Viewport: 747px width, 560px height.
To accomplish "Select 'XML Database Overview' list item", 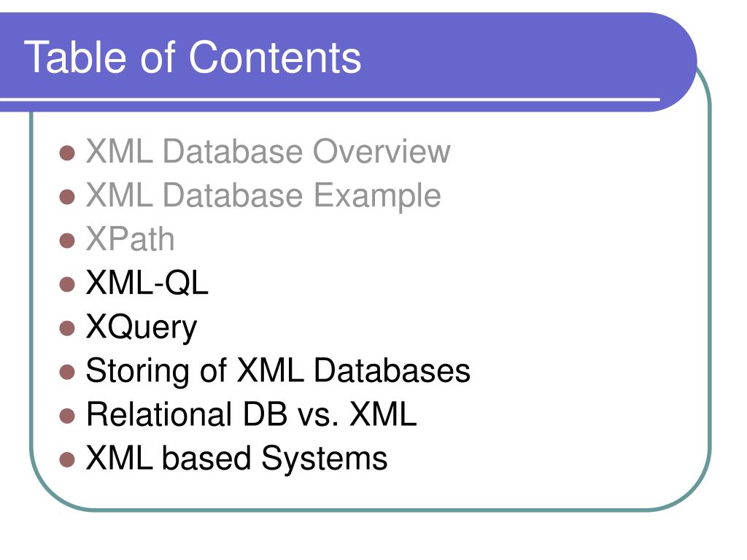I will click(x=268, y=152).
